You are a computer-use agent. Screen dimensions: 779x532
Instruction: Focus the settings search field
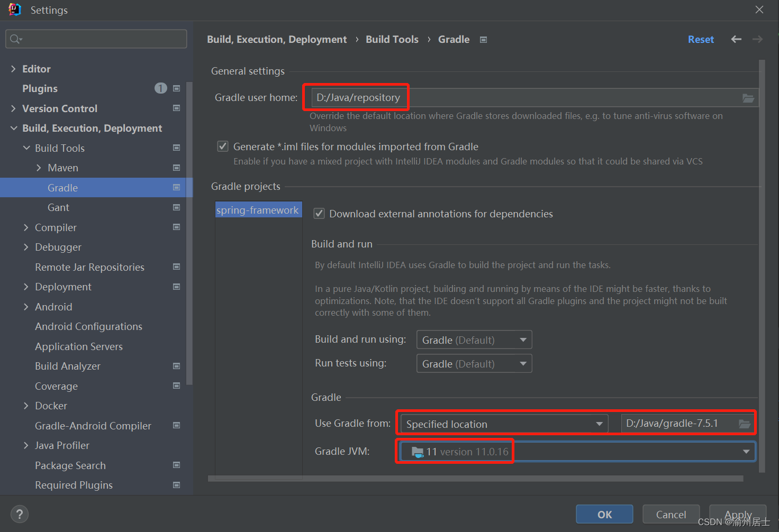96,39
